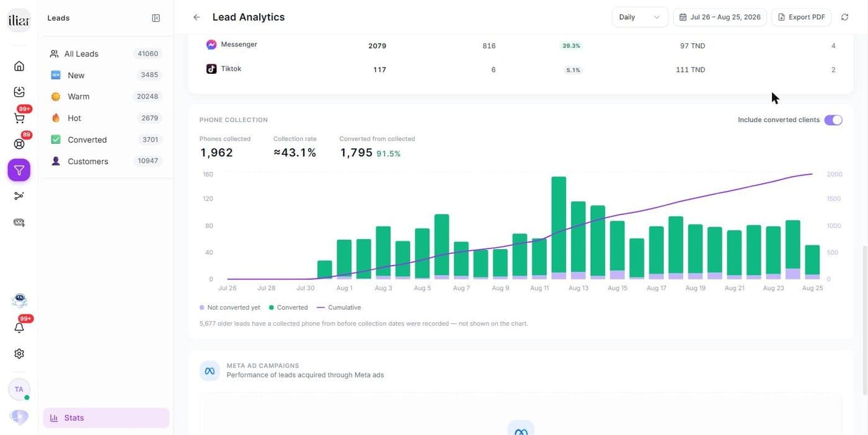This screenshot has height=435, width=868.
Task: Open the All Leads entry
Action: click(105, 54)
